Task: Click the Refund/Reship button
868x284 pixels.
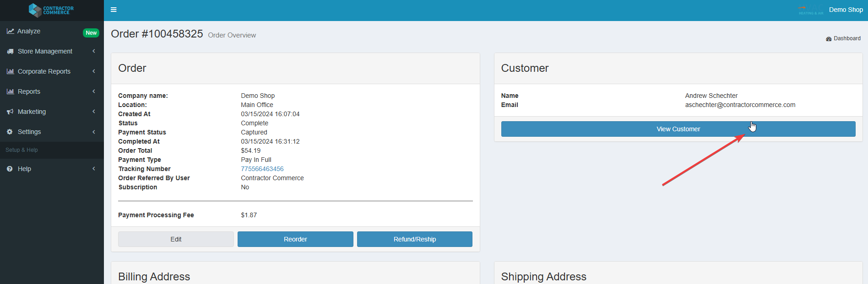Action: (415, 239)
